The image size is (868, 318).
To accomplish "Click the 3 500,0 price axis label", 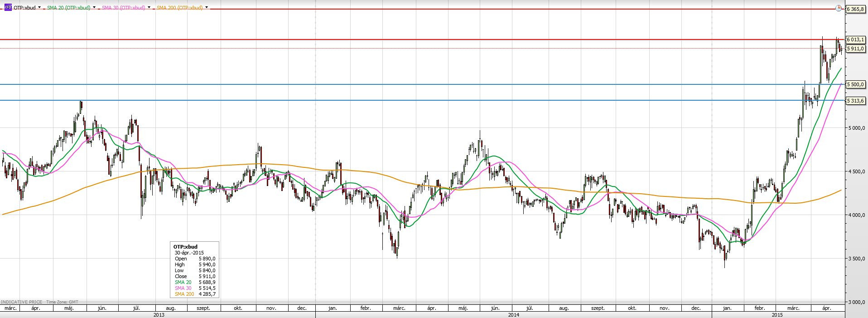I will pos(856,259).
